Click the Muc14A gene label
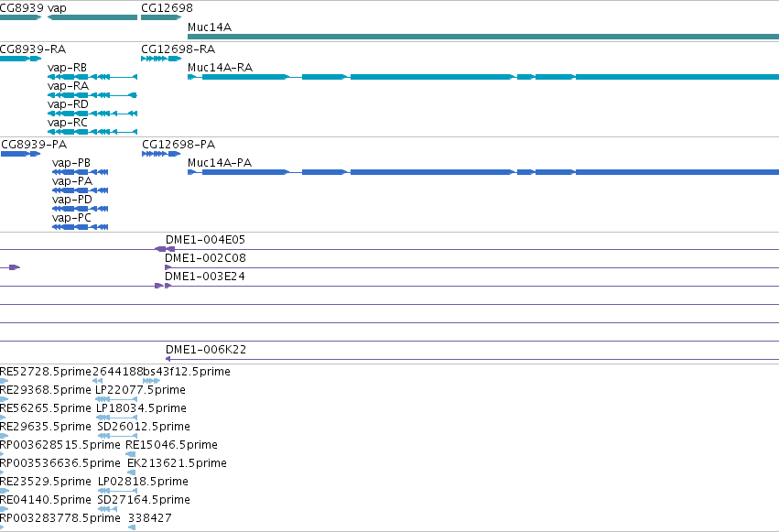779x532 pixels. point(210,27)
